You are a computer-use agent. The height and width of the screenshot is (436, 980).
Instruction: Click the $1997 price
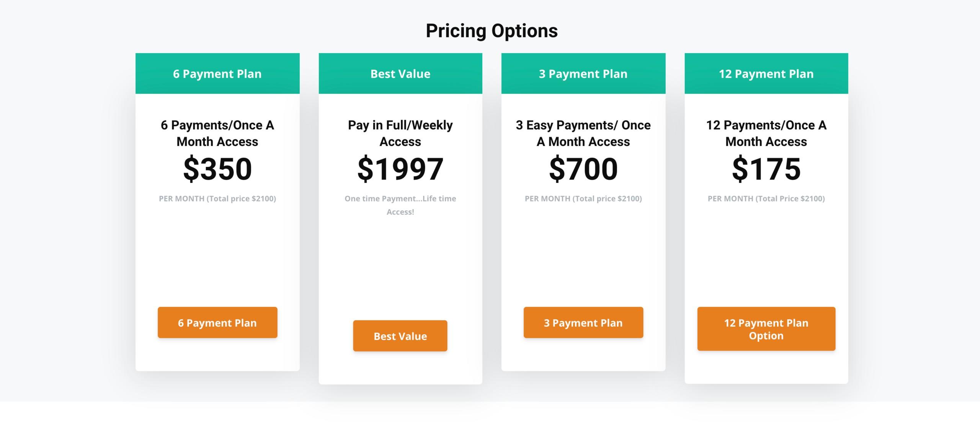click(x=400, y=169)
